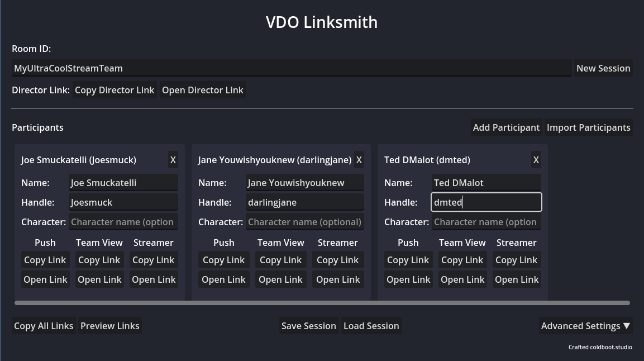Open the Director Link
This screenshot has height=361, width=644.
tap(203, 90)
